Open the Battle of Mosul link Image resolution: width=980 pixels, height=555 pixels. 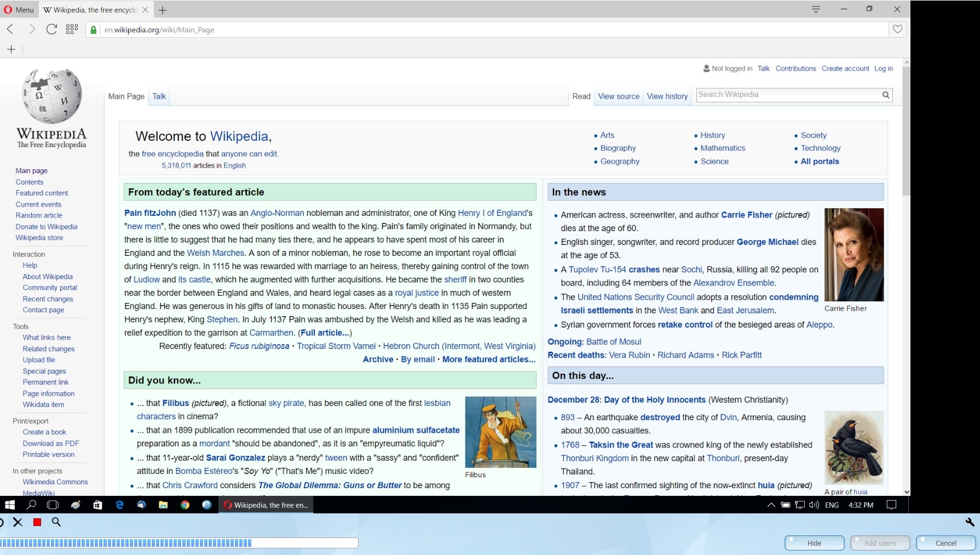click(x=614, y=342)
